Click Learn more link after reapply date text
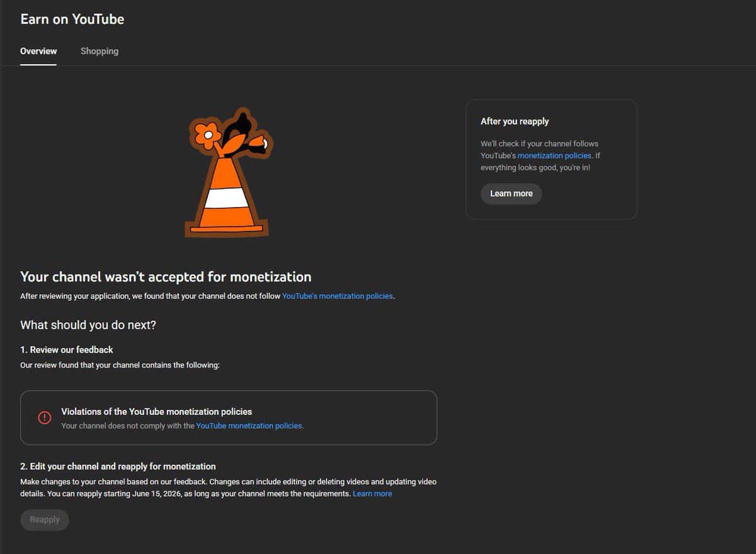 [x=372, y=494]
